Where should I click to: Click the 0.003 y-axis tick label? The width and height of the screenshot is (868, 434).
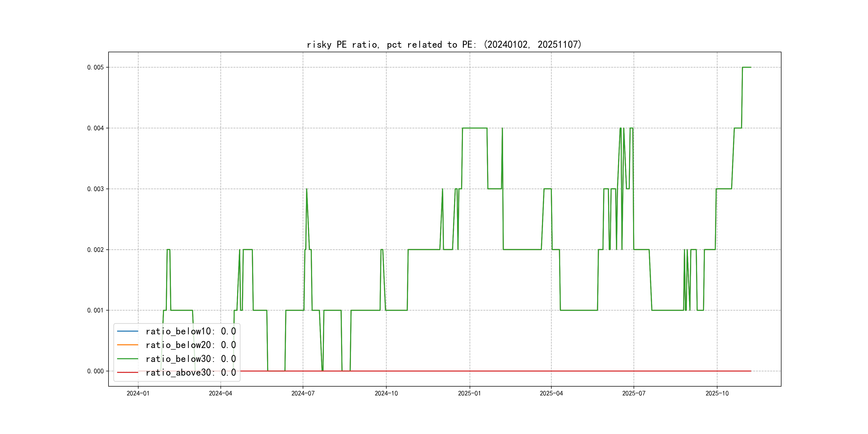pyautogui.click(x=95, y=189)
